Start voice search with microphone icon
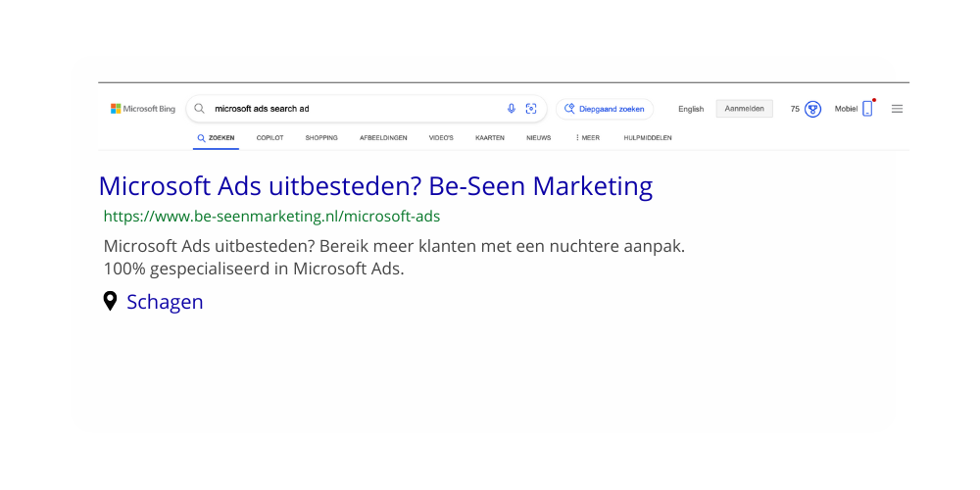This screenshot has width=980, height=490. 512,109
